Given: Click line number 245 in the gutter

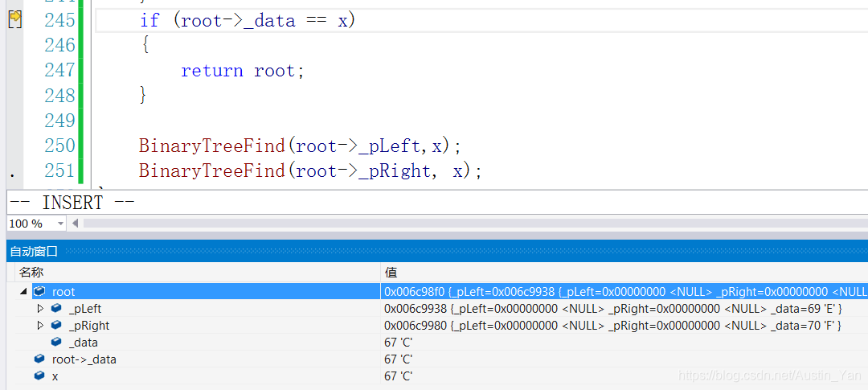Looking at the screenshot, I should tap(59, 20).
